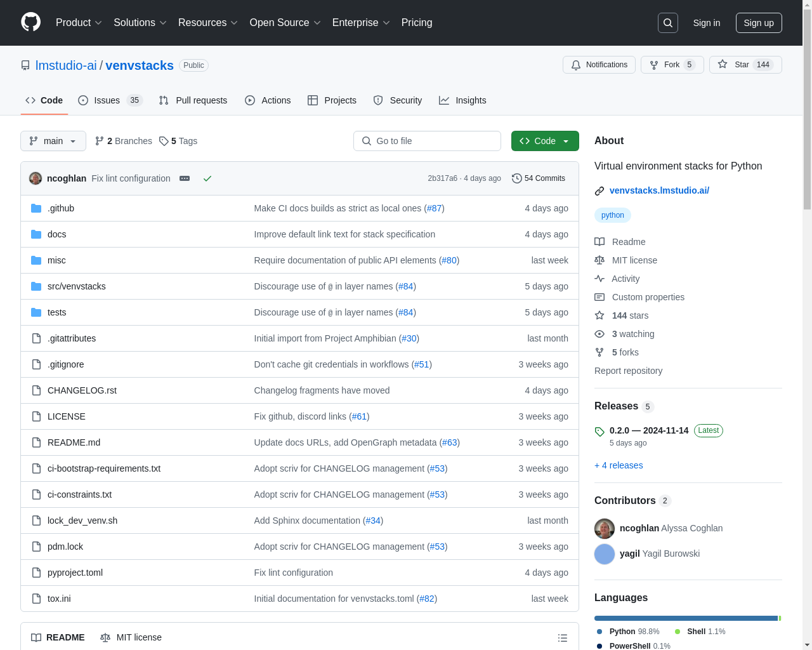Open the green Code dropdown button
The image size is (812, 650).
pos(545,141)
